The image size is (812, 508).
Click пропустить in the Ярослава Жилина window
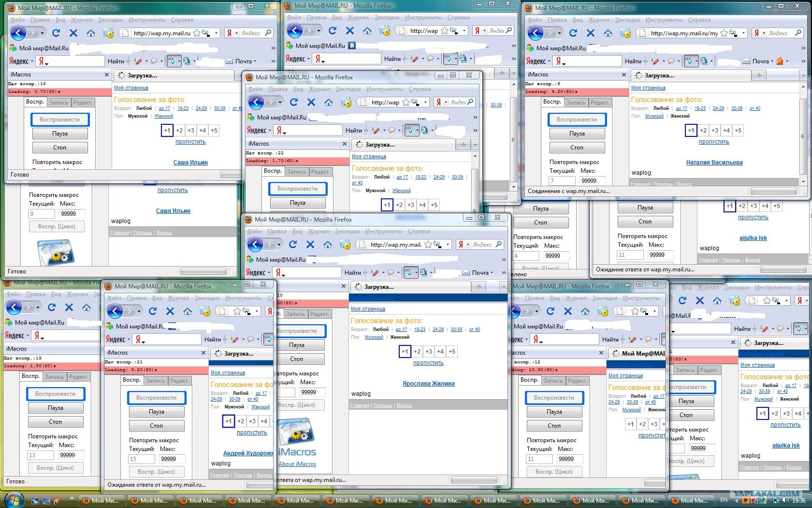click(428, 363)
